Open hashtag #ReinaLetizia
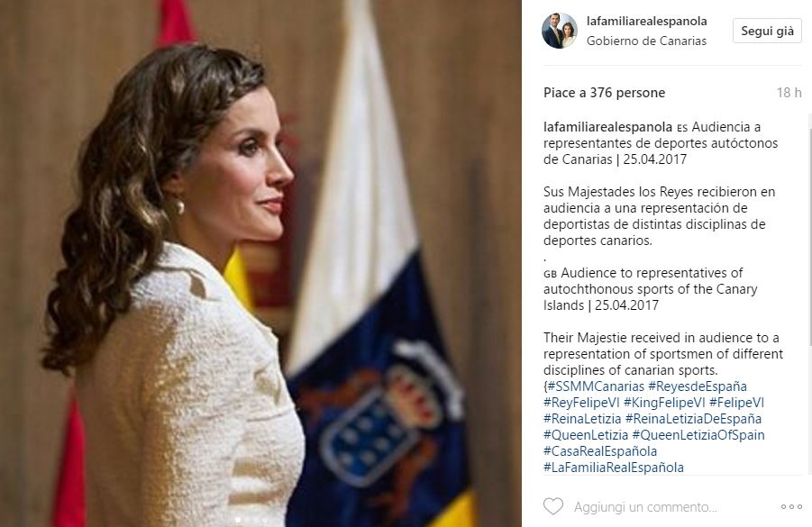Viewport: 812px width, 527px height. click(582, 418)
